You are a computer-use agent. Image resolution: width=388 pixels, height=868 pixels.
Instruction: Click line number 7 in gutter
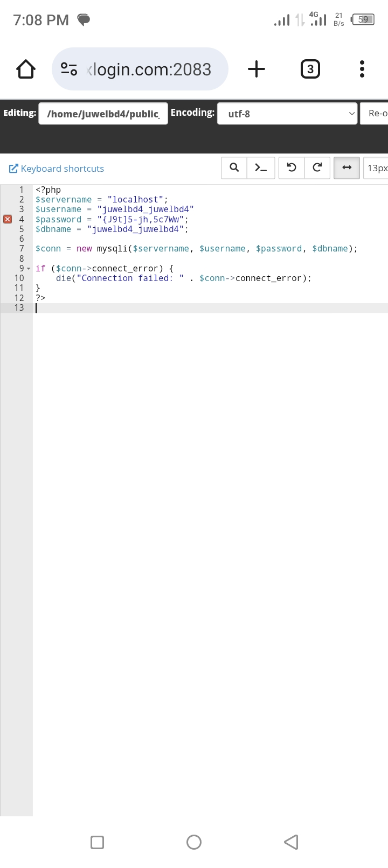click(x=22, y=248)
